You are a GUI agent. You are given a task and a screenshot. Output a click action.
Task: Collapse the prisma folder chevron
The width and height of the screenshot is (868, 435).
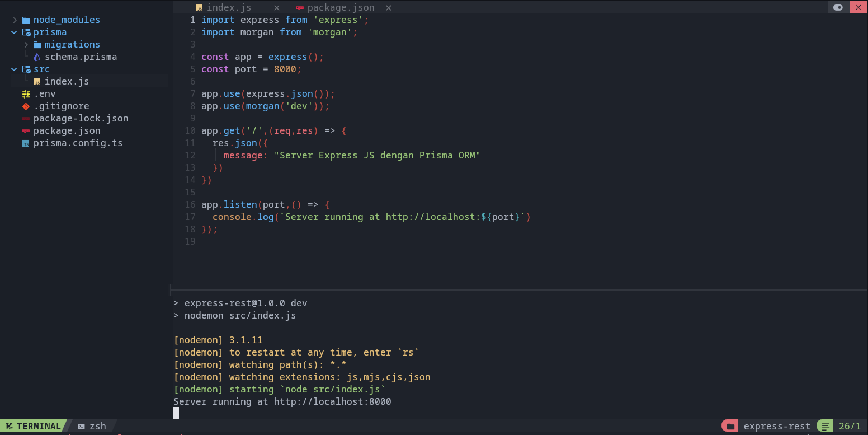click(15, 32)
